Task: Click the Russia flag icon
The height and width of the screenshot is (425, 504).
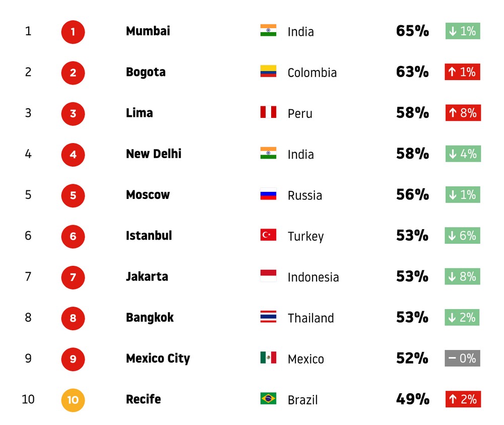Action: pyautogui.click(x=268, y=194)
